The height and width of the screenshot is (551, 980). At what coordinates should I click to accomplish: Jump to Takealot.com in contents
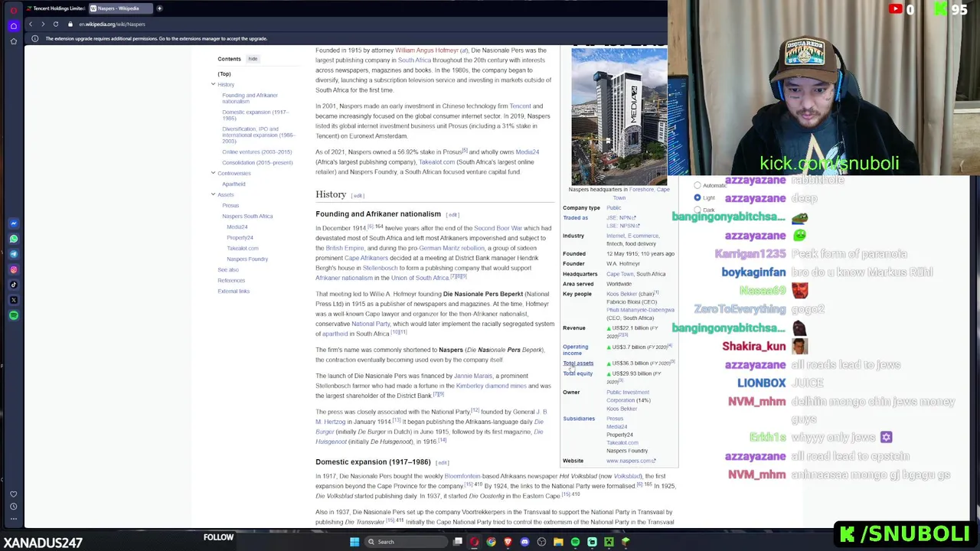tap(242, 248)
